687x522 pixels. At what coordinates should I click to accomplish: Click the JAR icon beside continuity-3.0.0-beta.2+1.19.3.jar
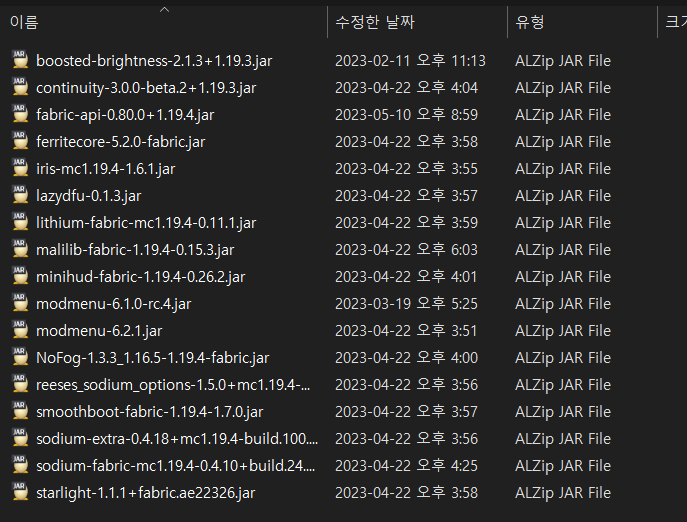[x=20, y=87]
